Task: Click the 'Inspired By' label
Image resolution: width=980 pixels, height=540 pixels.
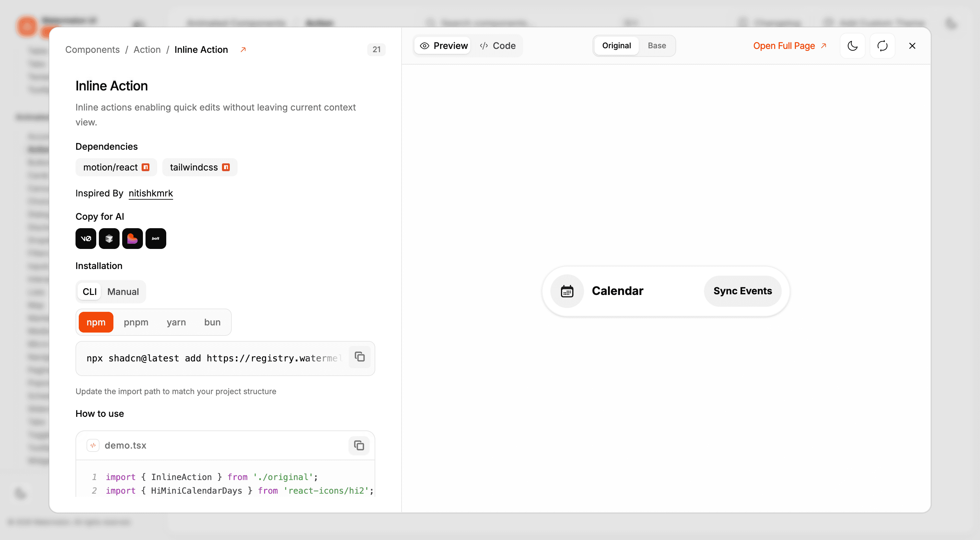Action: [x=99, y=193]
